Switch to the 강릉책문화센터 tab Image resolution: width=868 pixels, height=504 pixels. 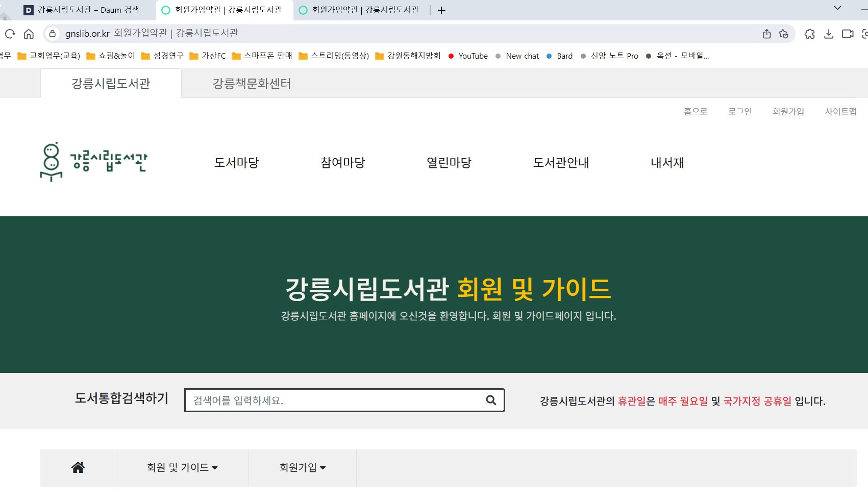(252, 83)
